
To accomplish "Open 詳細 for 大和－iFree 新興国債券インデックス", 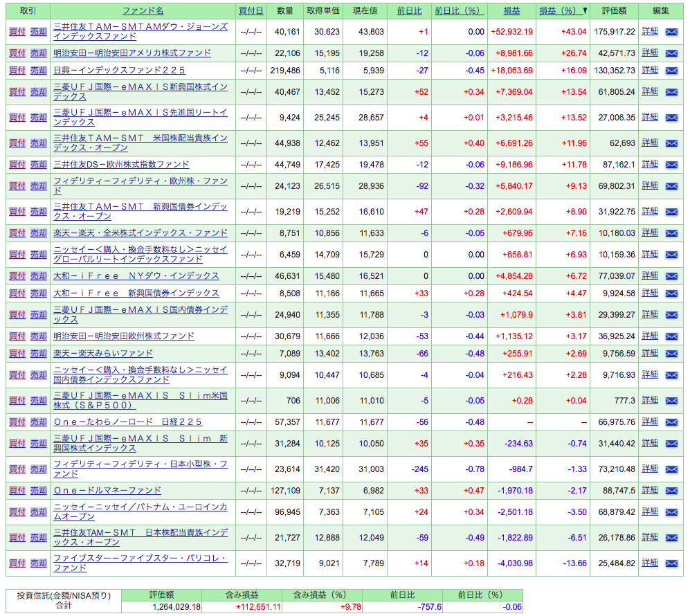I will pyautogui.click(x=650, y=293).
